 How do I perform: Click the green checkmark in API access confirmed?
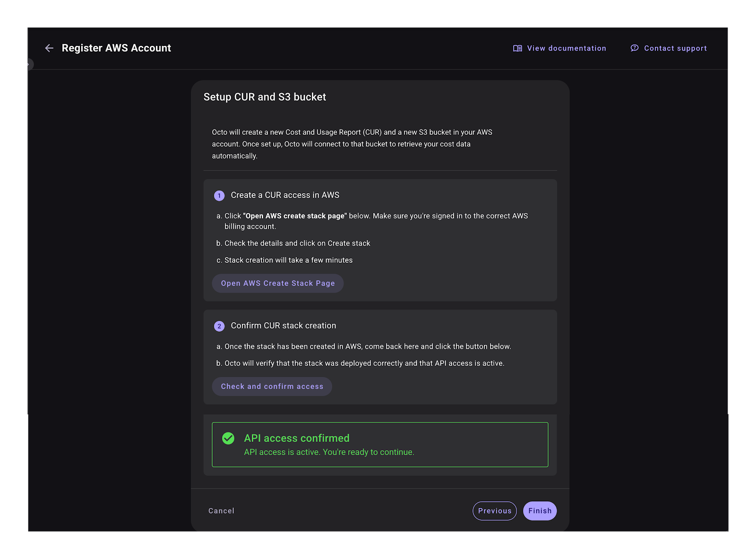pyautogui.click(x=229, y=439)
